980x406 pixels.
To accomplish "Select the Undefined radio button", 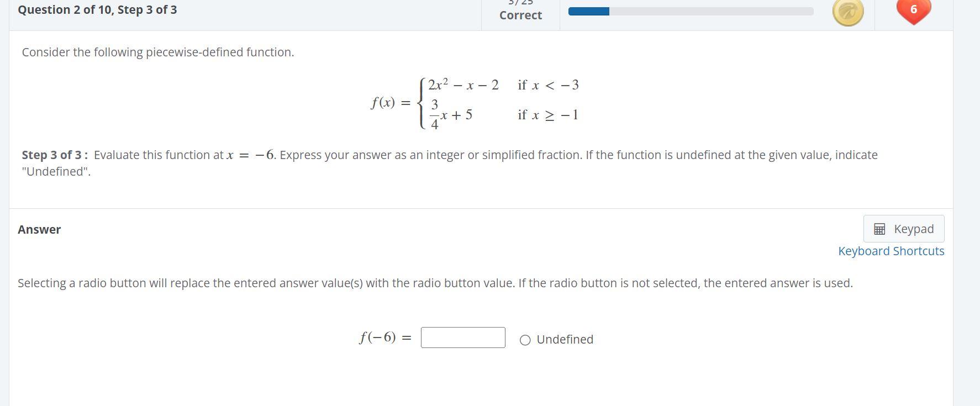I will (x=524, y=339).
